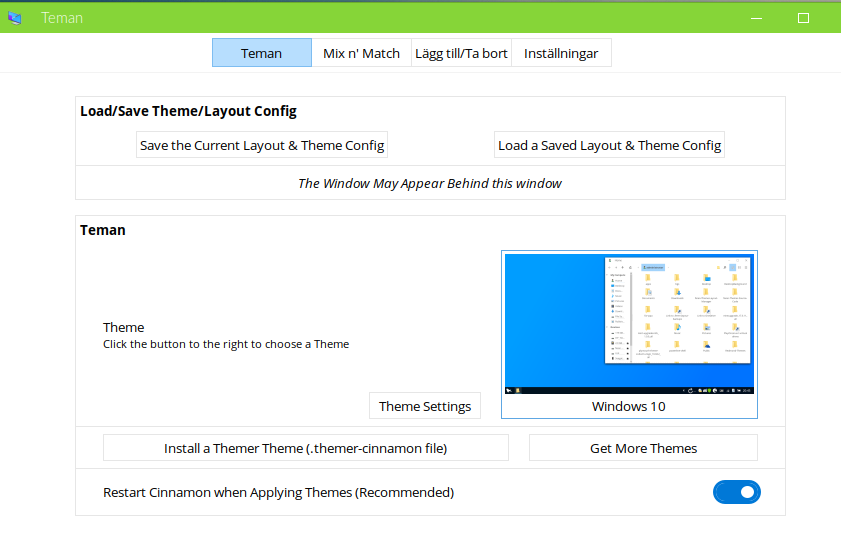Click the Load/Save Theme/Layout Config heading
The image size is (841, 542).
click(x=188, y=111)
